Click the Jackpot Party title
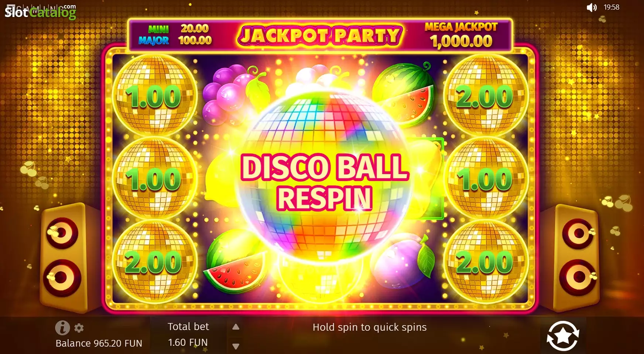This screenshot has height=354, width=644. [320, 35]
